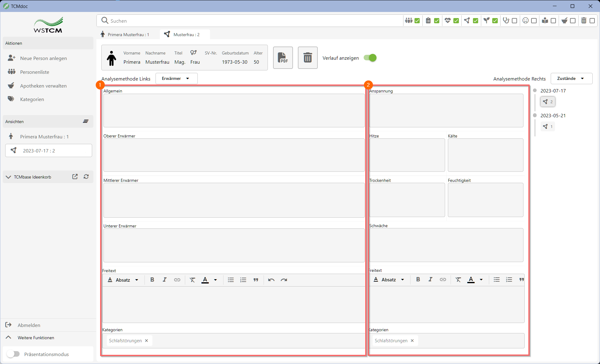Insert a link in the left Freitext editor
The image size is (600, 364).
pyautogui.click(x=177, y=280)
